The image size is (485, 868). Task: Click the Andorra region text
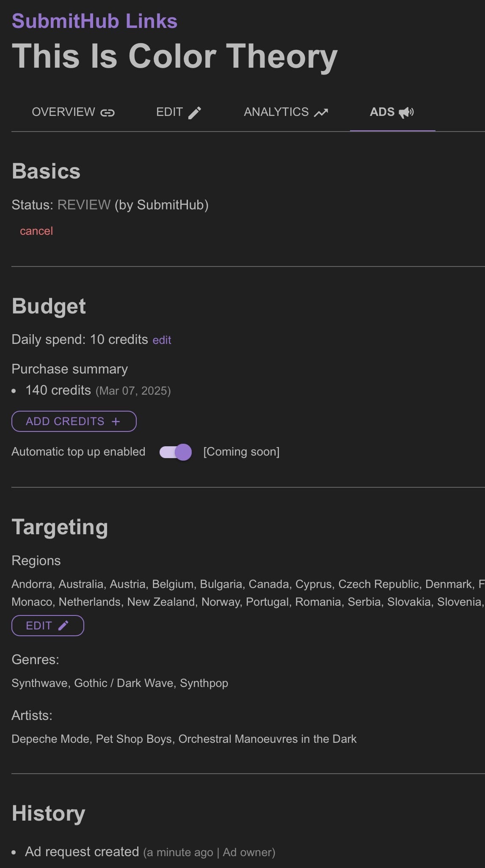32,584
